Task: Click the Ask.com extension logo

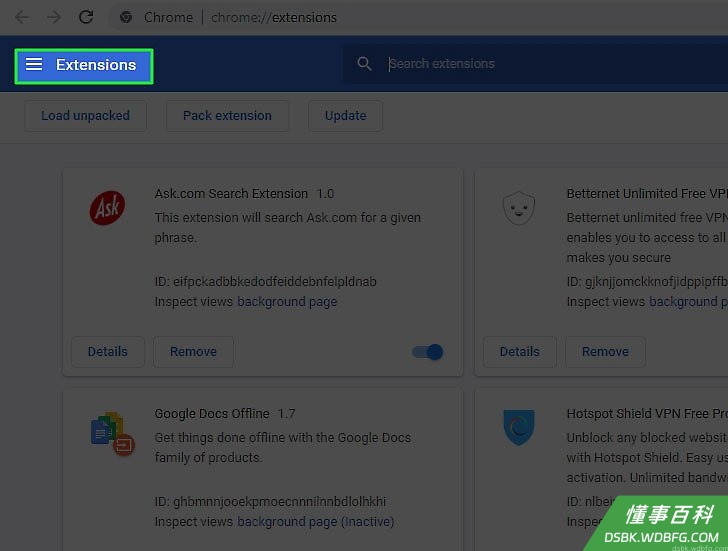Action: point(107,208)
